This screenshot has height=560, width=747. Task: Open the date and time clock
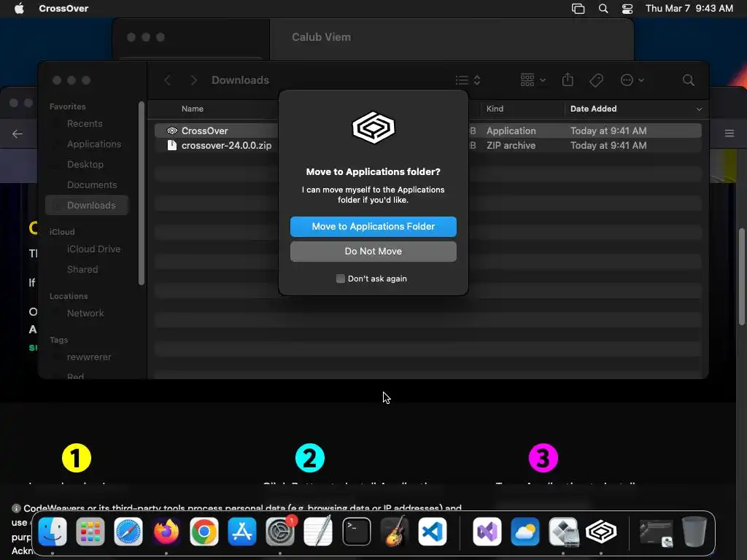pos(689,8)
